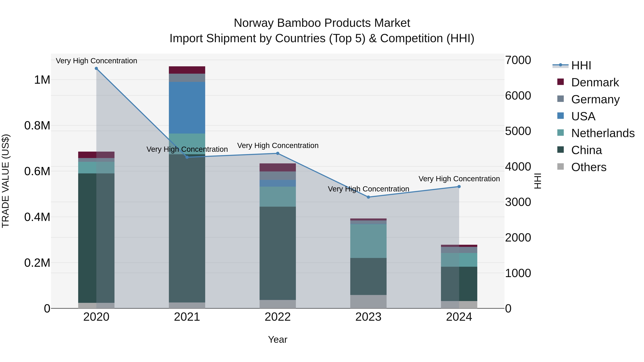
Task: Select the China segment in the 2020 bar
Action: pos(96,238)
